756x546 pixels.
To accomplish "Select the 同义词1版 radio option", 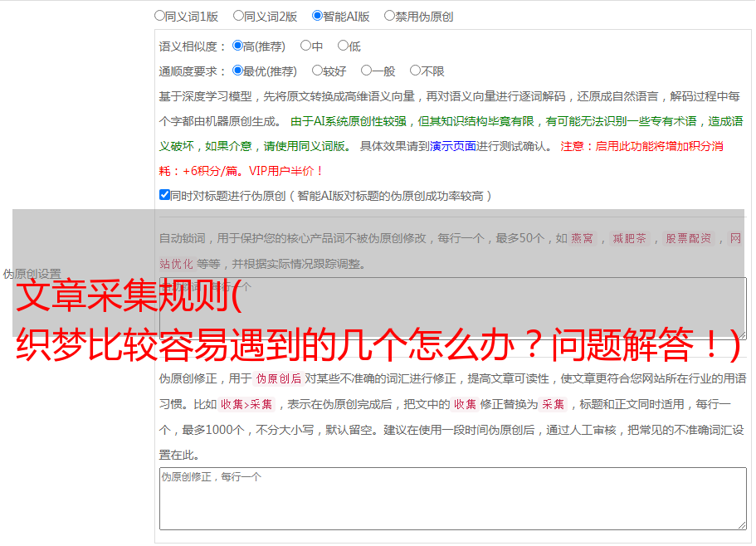I will point(160,15).
